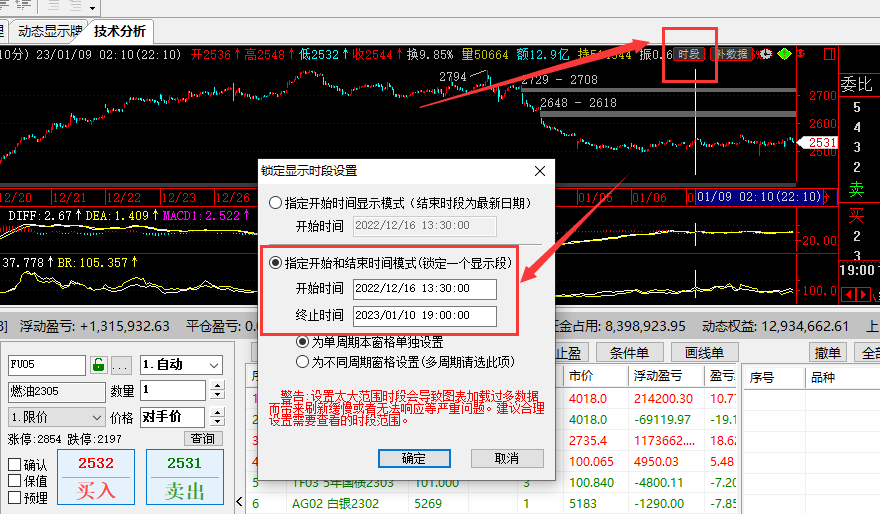Open the 画线单 tab
The image size is (880, 514).
tap(704, 353)
